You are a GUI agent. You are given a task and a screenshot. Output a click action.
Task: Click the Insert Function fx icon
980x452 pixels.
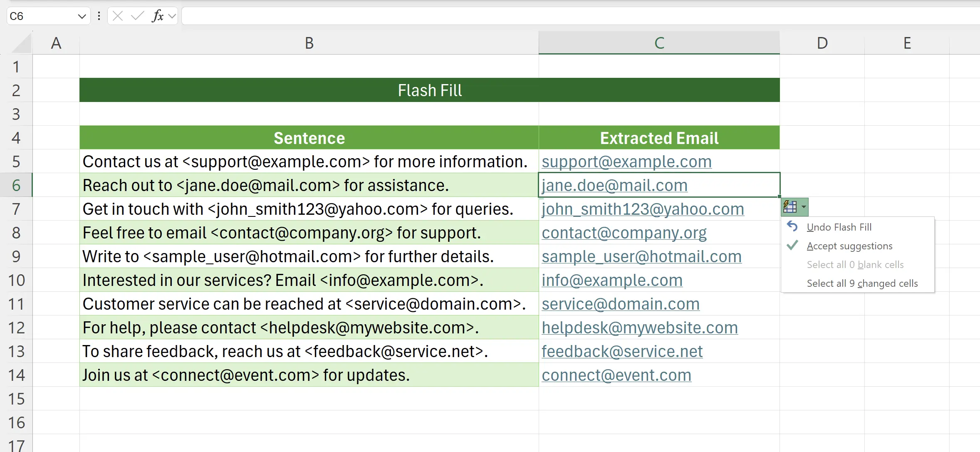[158, 16]
